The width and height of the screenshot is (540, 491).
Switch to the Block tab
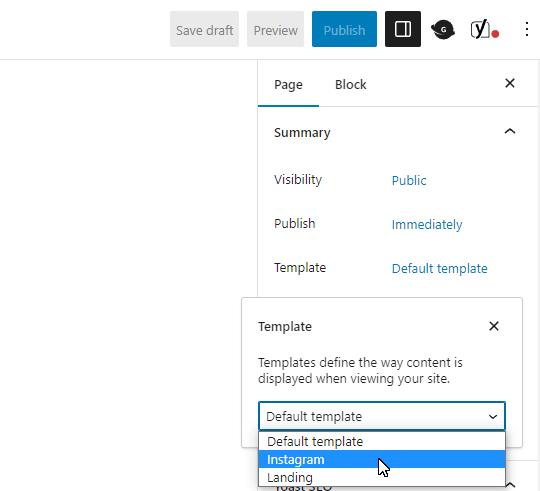click(351, 84)
